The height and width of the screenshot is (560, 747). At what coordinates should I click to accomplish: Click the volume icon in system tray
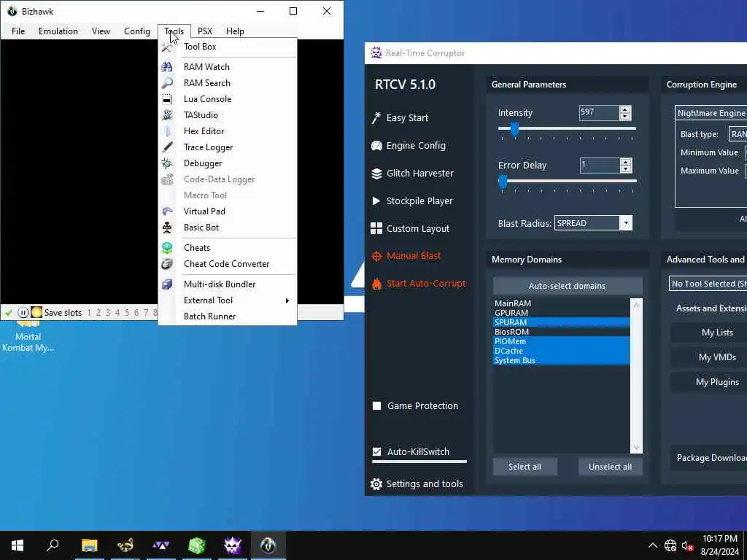coord(687,545)
